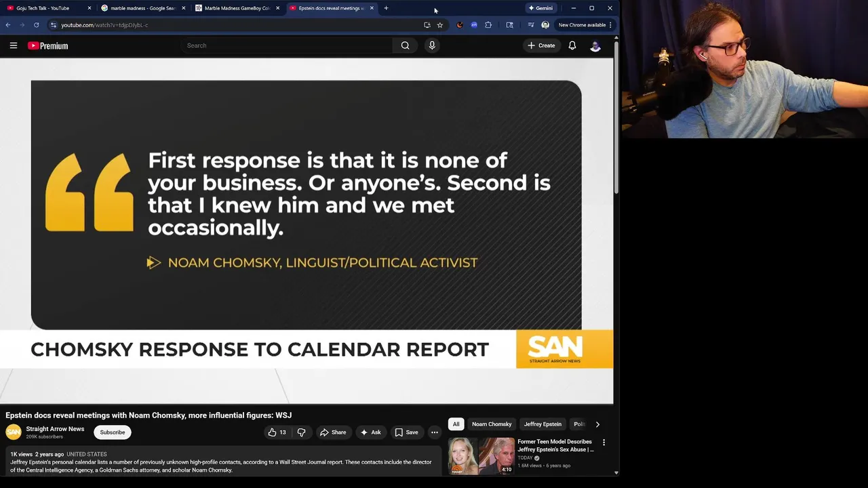Image resolution: width=868 pixels, height=488 pixels.
Task: Click the Create button in YouTube header
Action: (x=541, y=45)
